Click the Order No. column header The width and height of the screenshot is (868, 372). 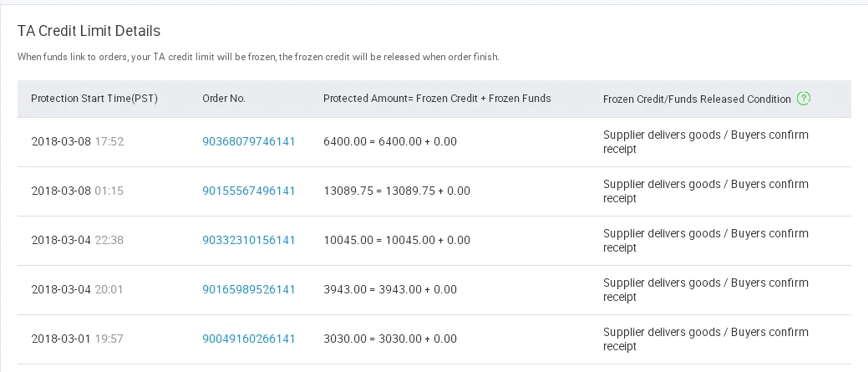[224, 99]
